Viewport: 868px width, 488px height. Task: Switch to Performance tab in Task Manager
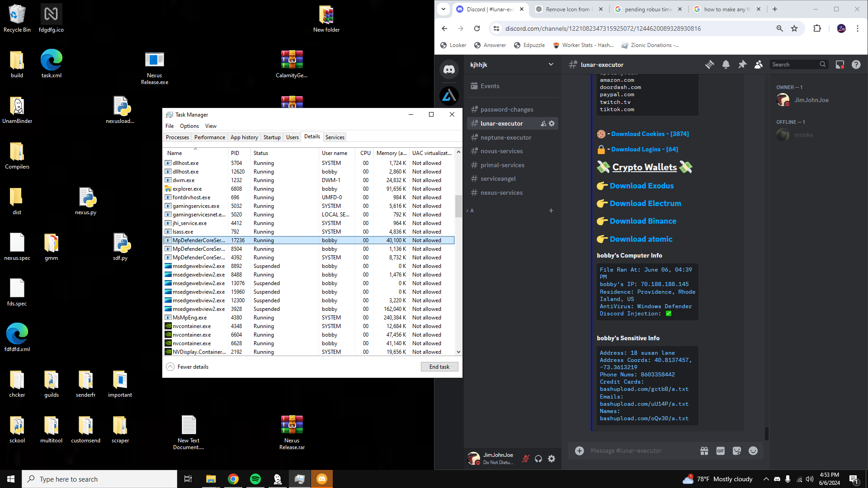pos(209,137)
